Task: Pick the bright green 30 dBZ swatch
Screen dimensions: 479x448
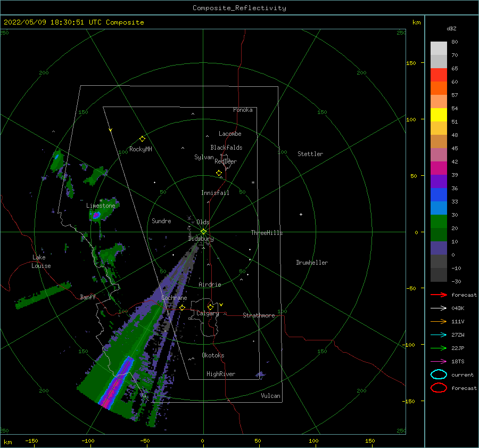Action: click(439, 222)
